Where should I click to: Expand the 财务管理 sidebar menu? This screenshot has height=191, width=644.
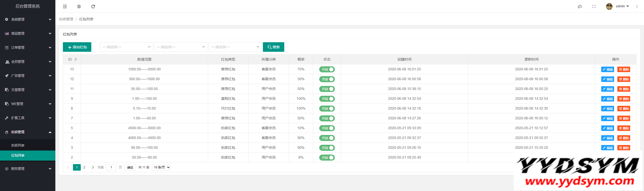(28, 169)
